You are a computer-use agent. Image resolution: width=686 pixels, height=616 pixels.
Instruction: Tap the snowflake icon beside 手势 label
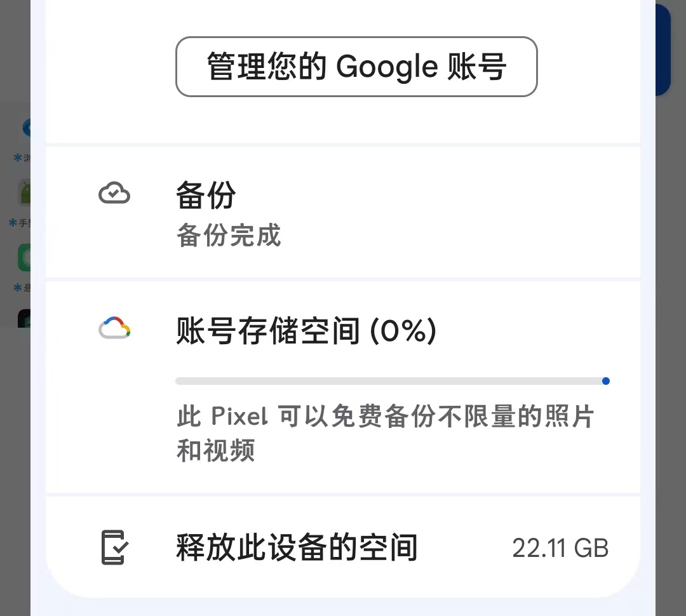point(13,223)
